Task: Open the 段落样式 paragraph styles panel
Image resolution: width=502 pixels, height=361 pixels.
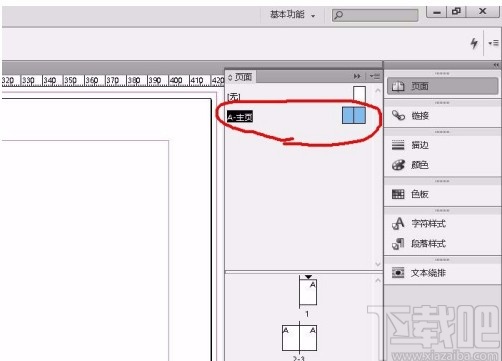Action: [x=442, y=243]
